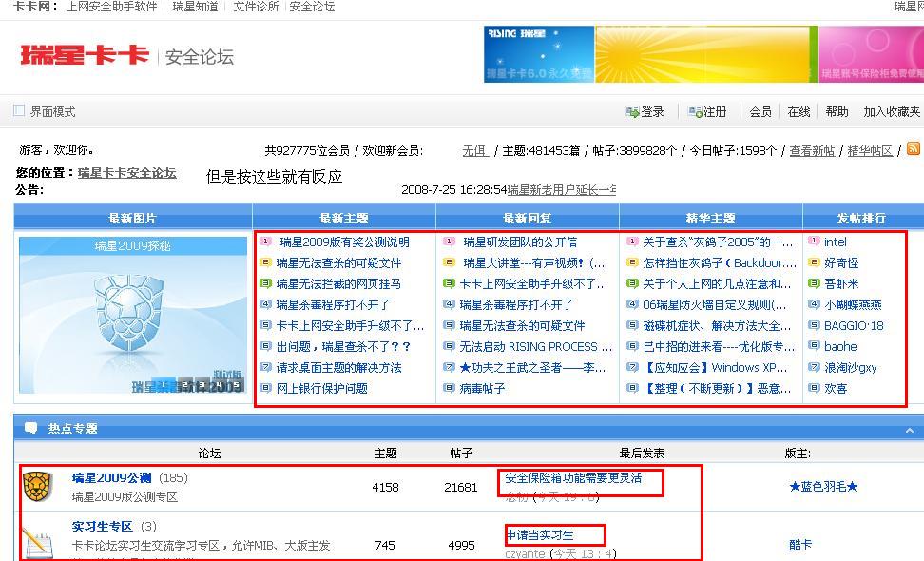The height and width of the screenshot is (561, 924).
Task: Open topic 请求桌面主题的解决方法
Action: pos(338,368)
